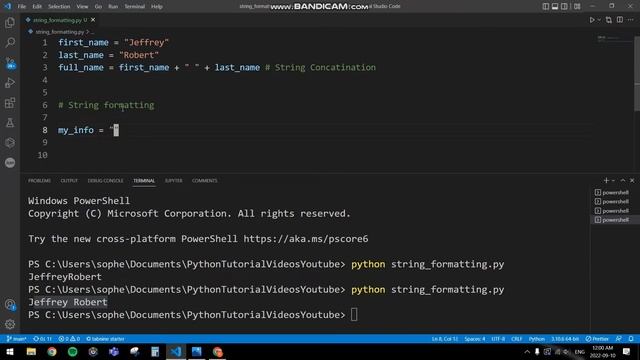Image resolution: width=640 pixels, height=360 pixels.
Task: Open the File menu
Action: point(22,7)
